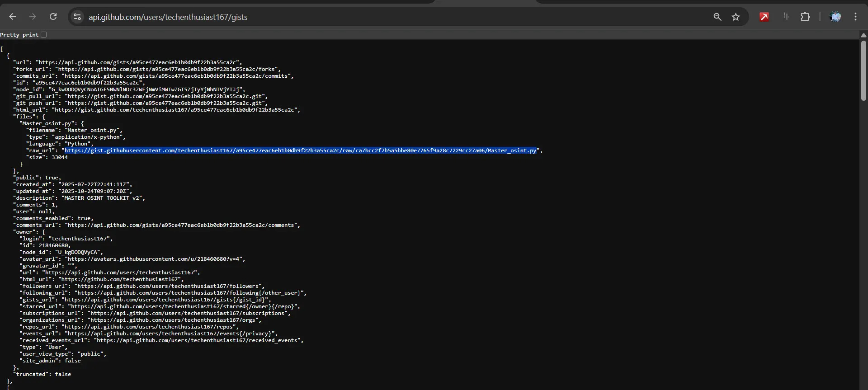Click the description "MASTER OSINT TOOLKIT v2"
The height and width of the screenshot is (390, 868).
tap(79, 198)
